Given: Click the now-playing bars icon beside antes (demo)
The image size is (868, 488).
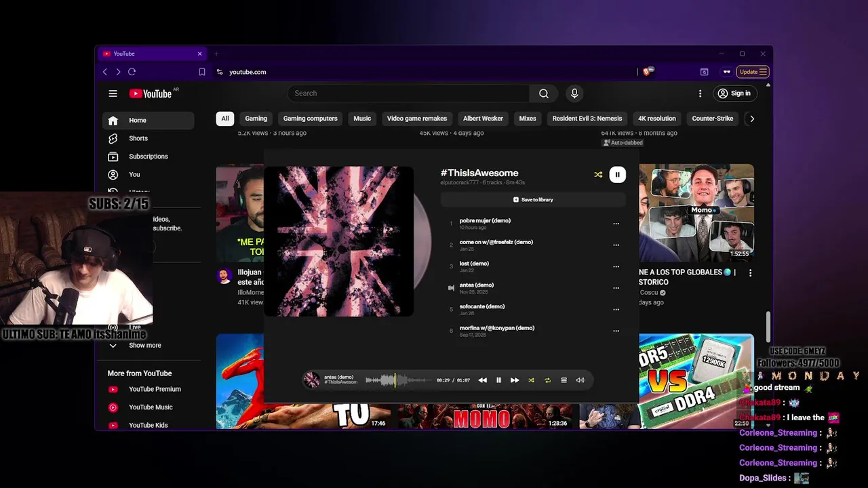Looking at the screenshot, I should tap(451, 288).
